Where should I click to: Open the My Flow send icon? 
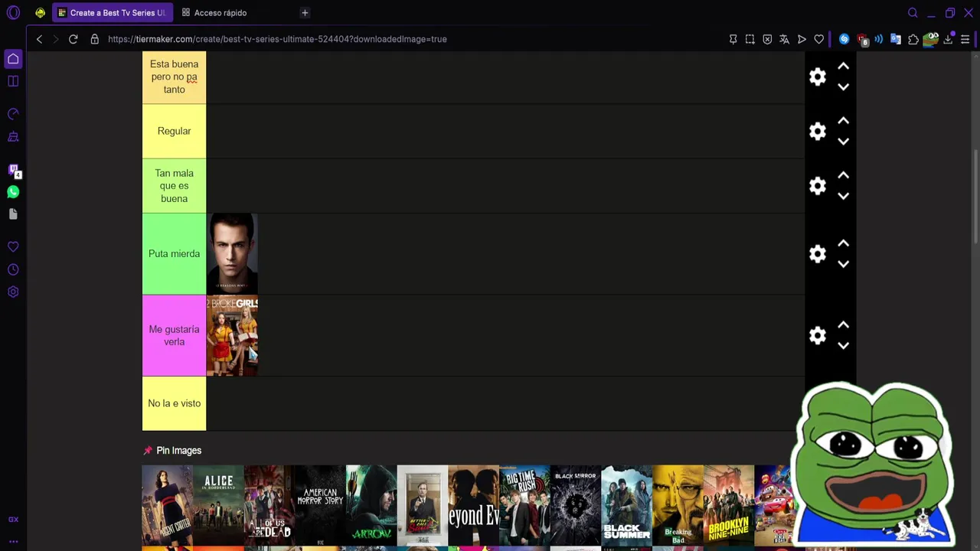pyautogui.click(x=802, y=39)
